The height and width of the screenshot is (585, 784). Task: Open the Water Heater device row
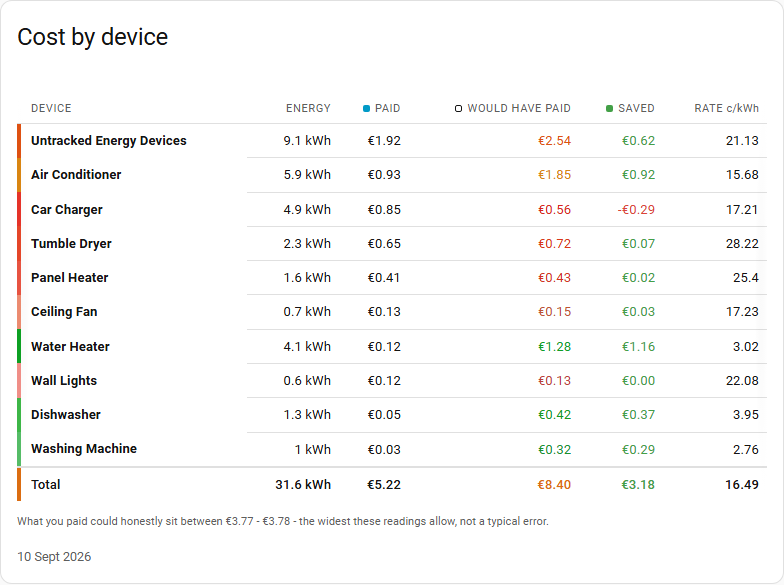(392, 346)
